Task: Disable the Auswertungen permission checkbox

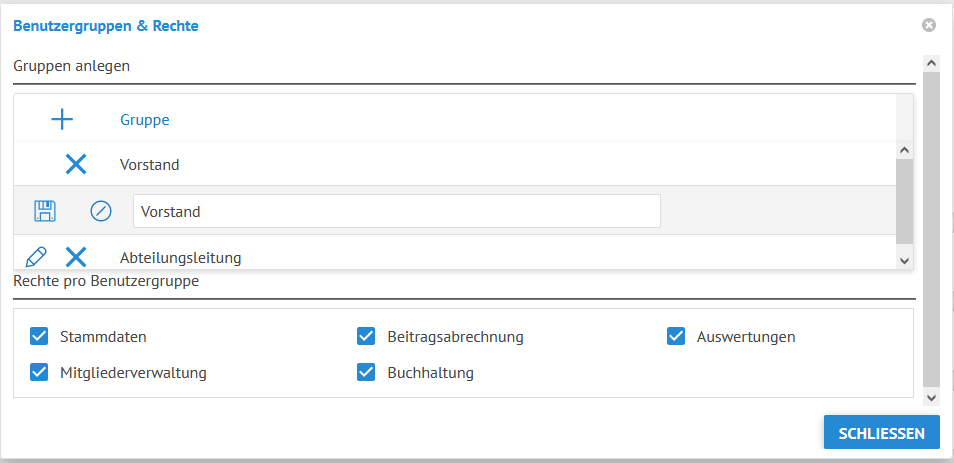Action: (676, 336)
